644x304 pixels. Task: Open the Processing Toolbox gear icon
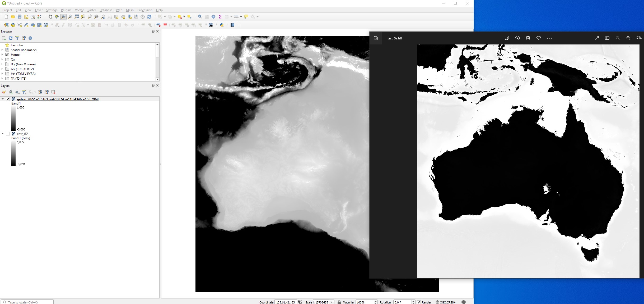(213, 17)
